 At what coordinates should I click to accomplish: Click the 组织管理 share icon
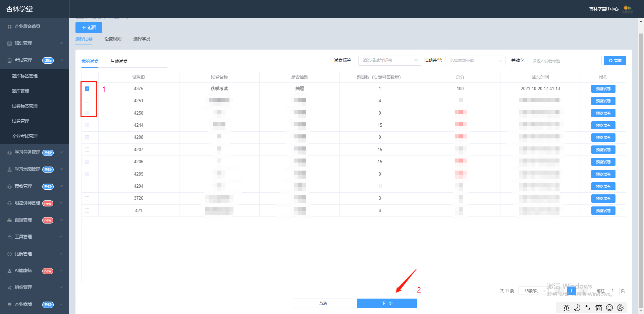pyautogui.click(x=9, y=288)
